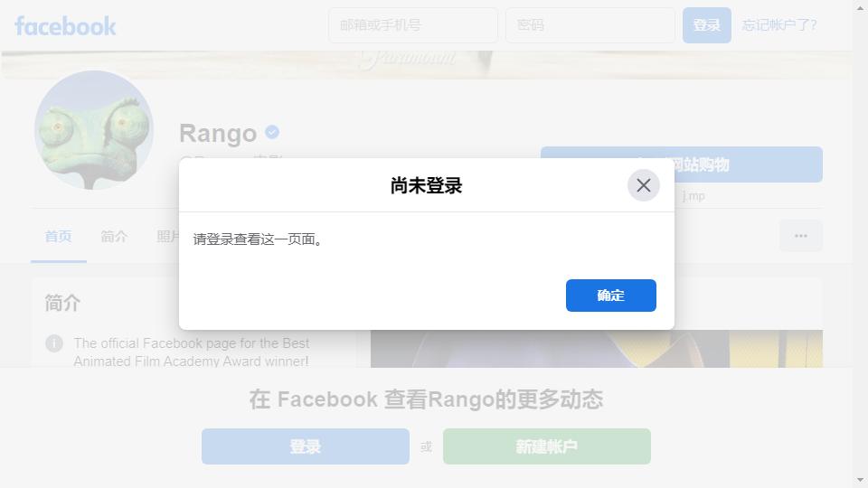Focus the 密码 password field

590,25
